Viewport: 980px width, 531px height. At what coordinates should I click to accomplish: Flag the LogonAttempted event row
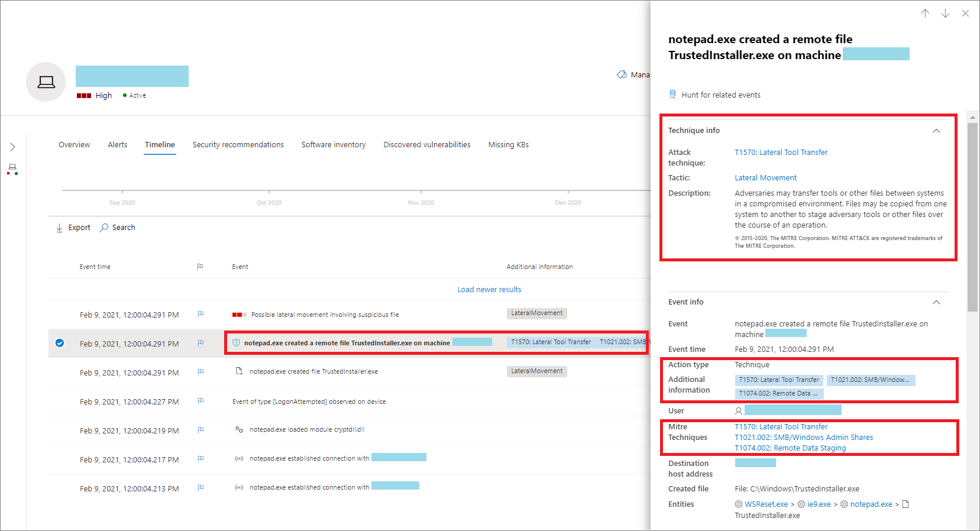coord(200,401)
